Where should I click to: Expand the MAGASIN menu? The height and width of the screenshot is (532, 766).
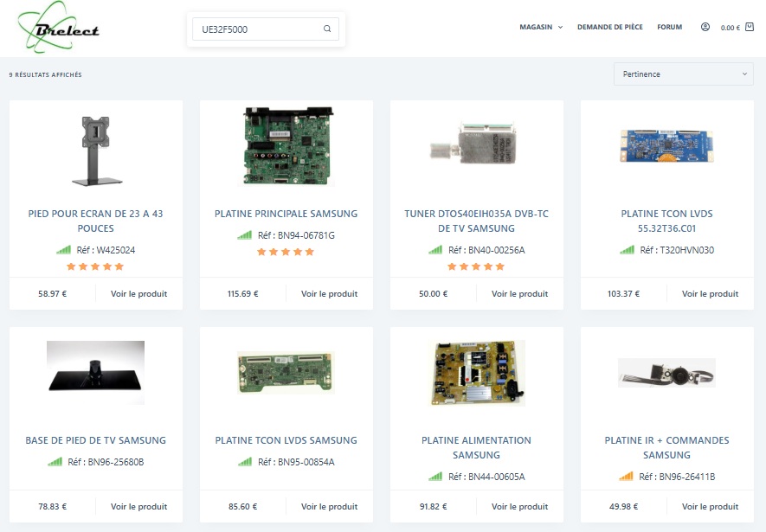[541, 27]
